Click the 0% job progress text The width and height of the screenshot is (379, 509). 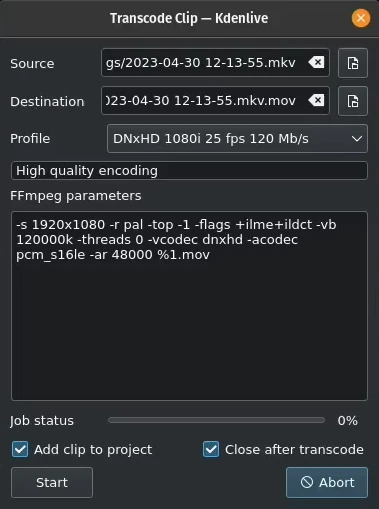click(x=348, y=421)
